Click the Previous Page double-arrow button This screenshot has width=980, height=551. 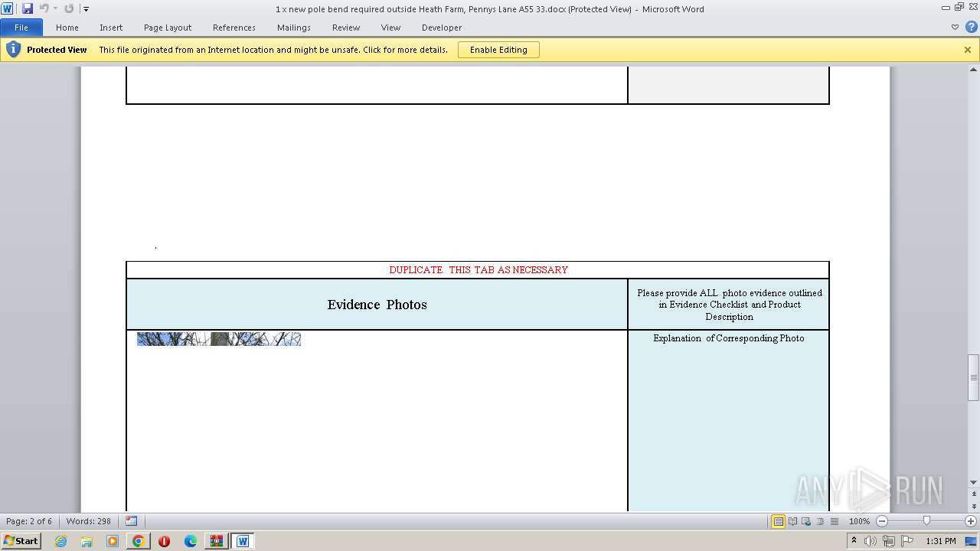point(973,492)
